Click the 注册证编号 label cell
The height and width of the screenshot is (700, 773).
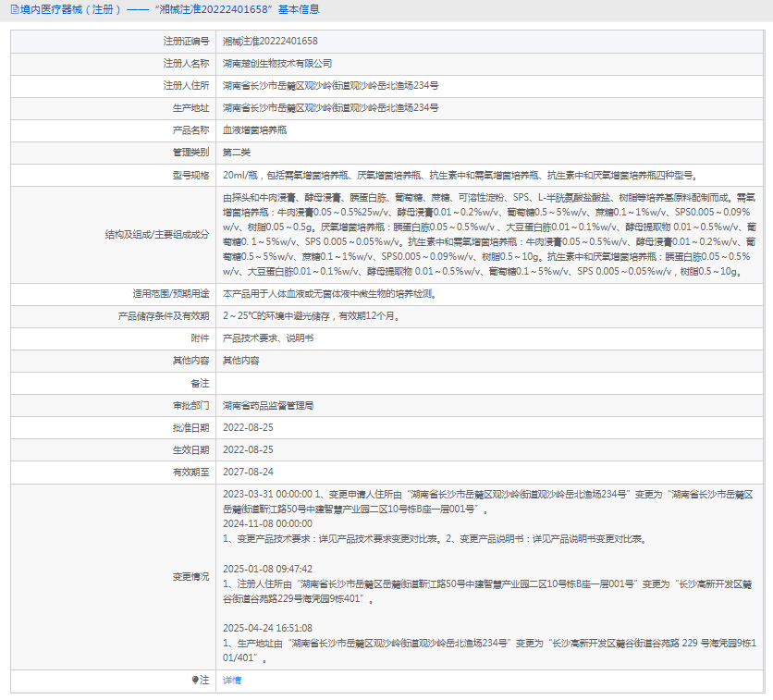pyautogui.click(x=114, y=42)
